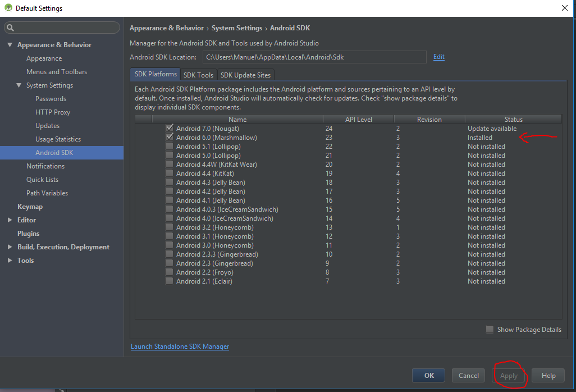This screenshot has height=392, width=576.
Task: Sort by the API Level column header
Action: point(359,119)
